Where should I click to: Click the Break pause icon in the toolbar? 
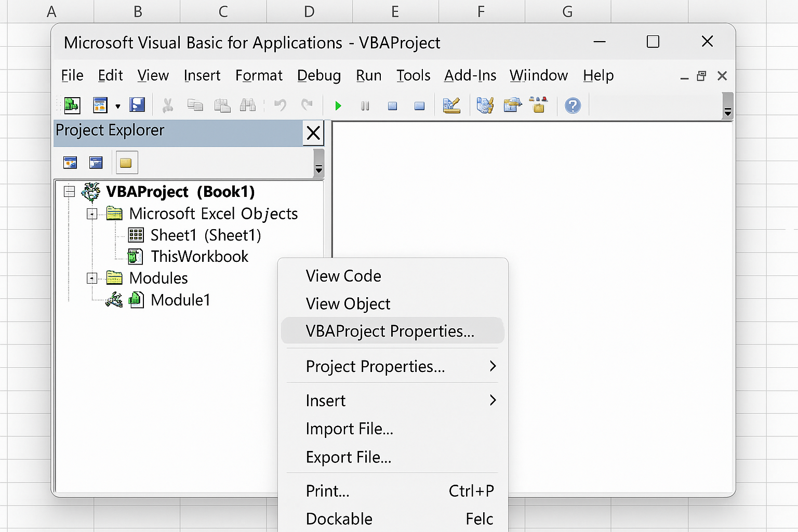365,106
